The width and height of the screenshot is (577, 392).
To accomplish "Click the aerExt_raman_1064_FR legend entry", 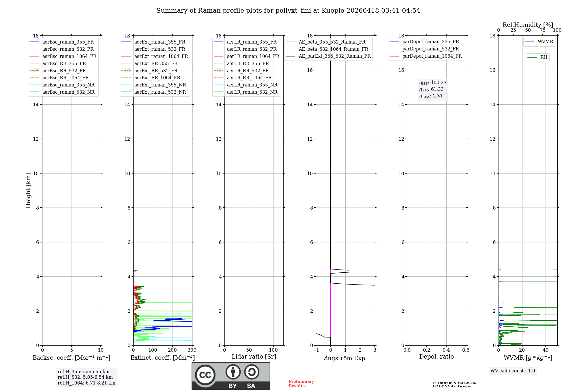I will tap(161, 56).
